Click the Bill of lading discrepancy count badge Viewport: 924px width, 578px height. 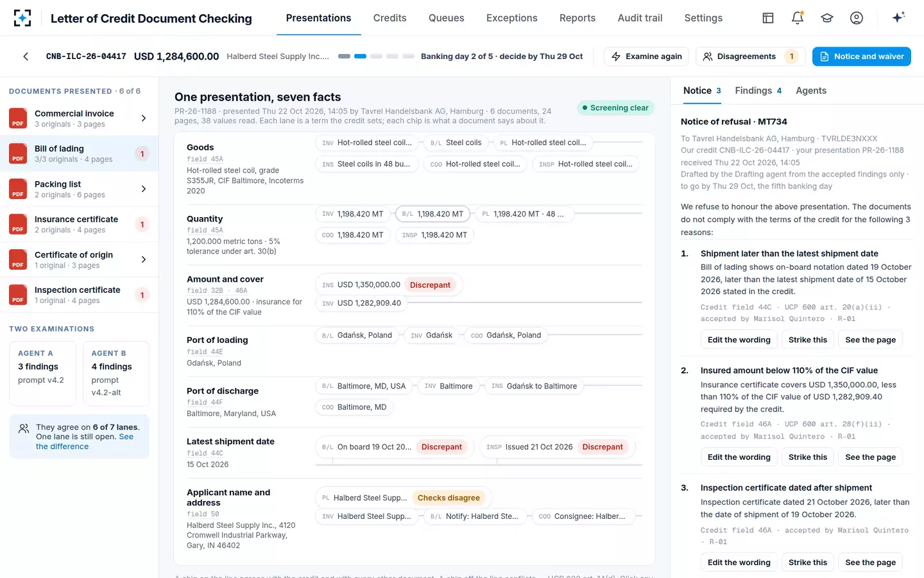[x=142, y=153]
